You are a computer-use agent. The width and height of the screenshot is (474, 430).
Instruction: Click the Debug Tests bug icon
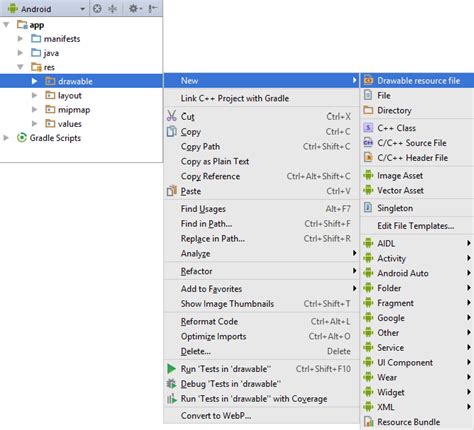pyautogui.click(x=171, y=384)
